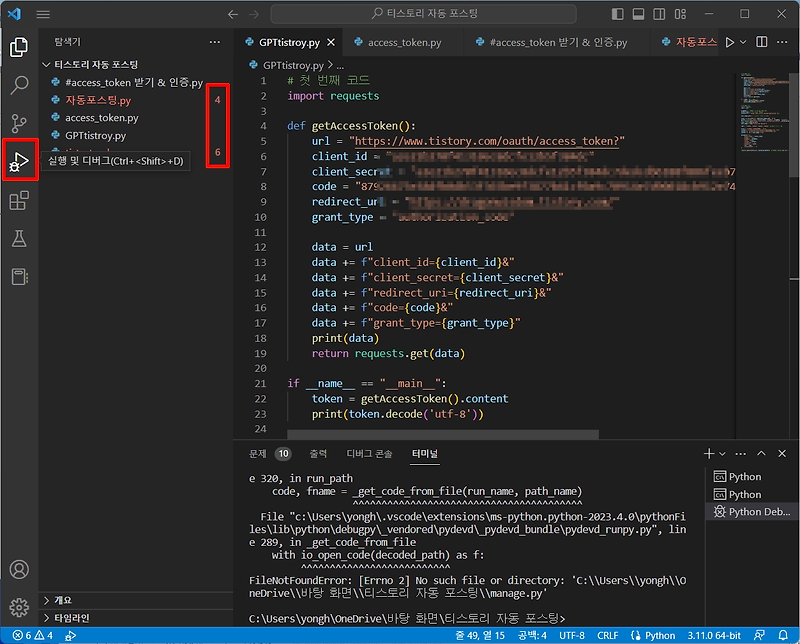Open the run button dropdown arrow
Image resolution: width=800 pixels, height=644 pixels.
tap(744, 42)
